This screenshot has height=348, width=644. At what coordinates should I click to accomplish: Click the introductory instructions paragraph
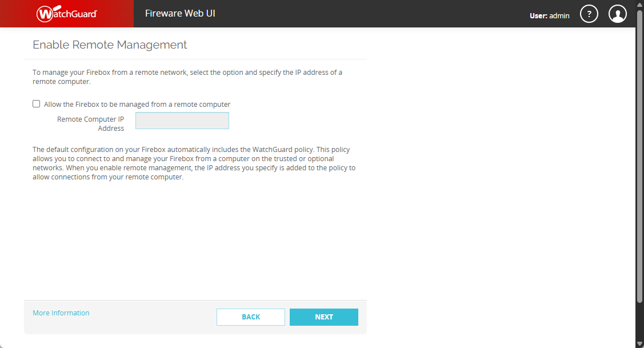click(x=187, y=77)
